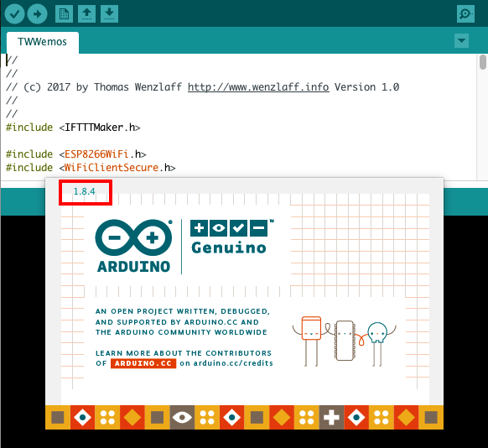This screenshot has width=488, height=448.
Task: Place cursor on the IFTTTMaker.h include line
Action: click(x=73, y=128)
